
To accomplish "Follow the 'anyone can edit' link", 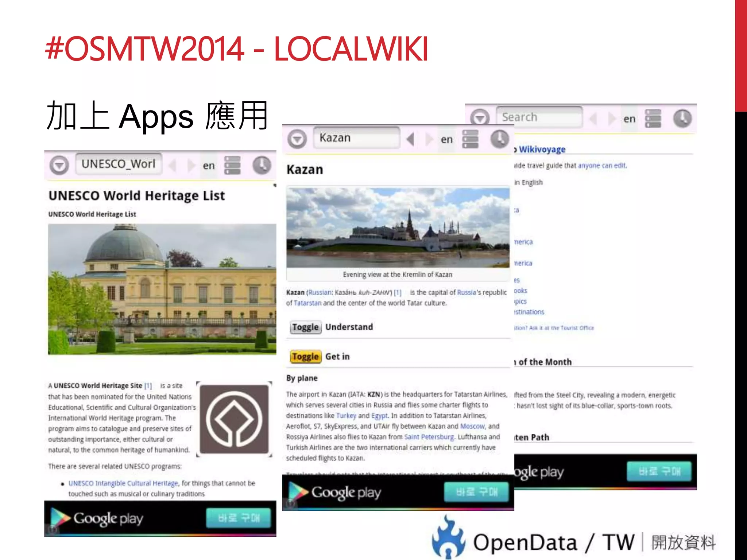I will (x=602, y=166).
